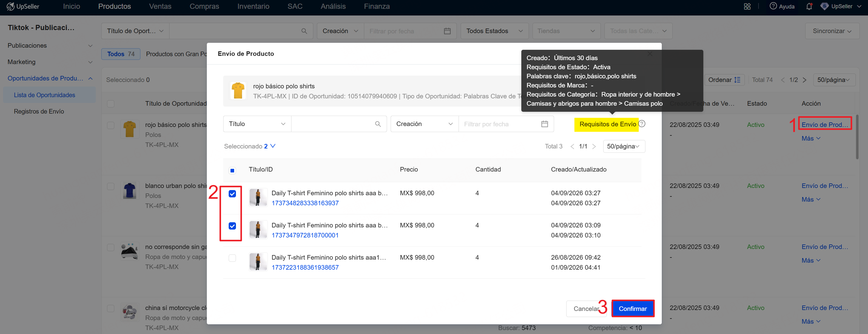This screenshot has width=868, height=334.
Task: Open the Creación dropdown in the modal
Action: tap(425, 124)
